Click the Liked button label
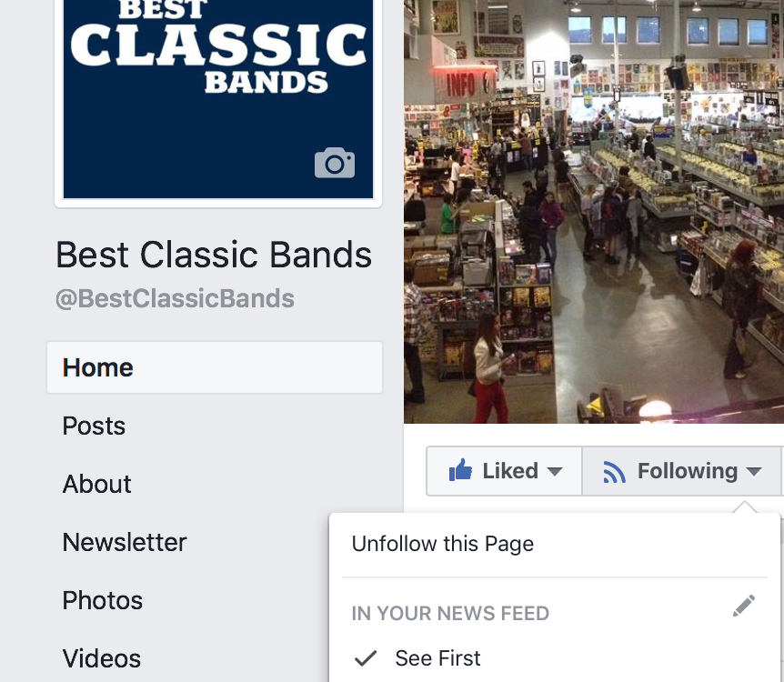Image resolution: width=784 pixels, height=682 pixels. pos(510,471)
